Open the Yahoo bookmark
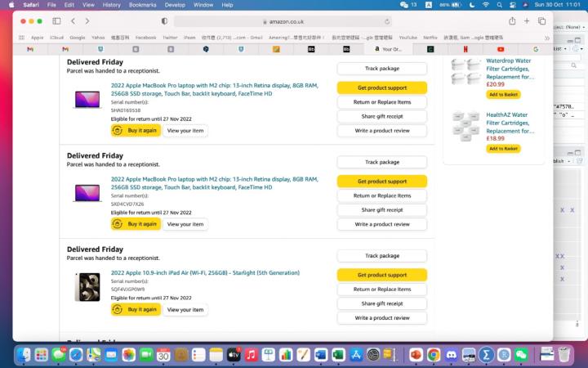 coord(98,38)
